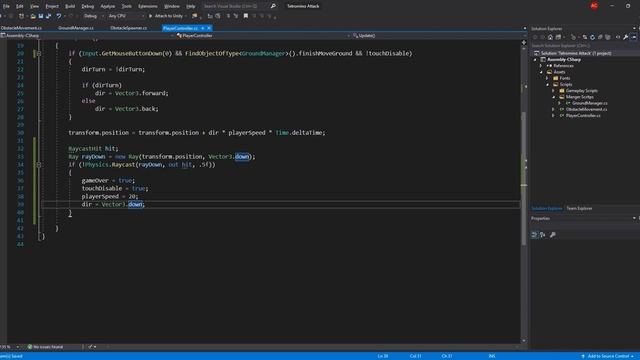This screenshot has height=360, width=640.
Task: Switch to GroundManager.cs tab
Action: pyautogui.click(x=76, y=28)
